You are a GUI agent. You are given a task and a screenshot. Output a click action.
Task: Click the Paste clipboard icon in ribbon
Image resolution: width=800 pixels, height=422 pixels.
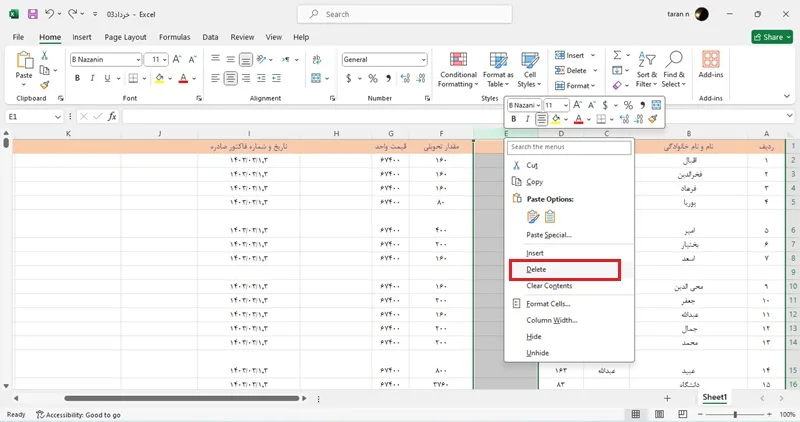(24, 60)
